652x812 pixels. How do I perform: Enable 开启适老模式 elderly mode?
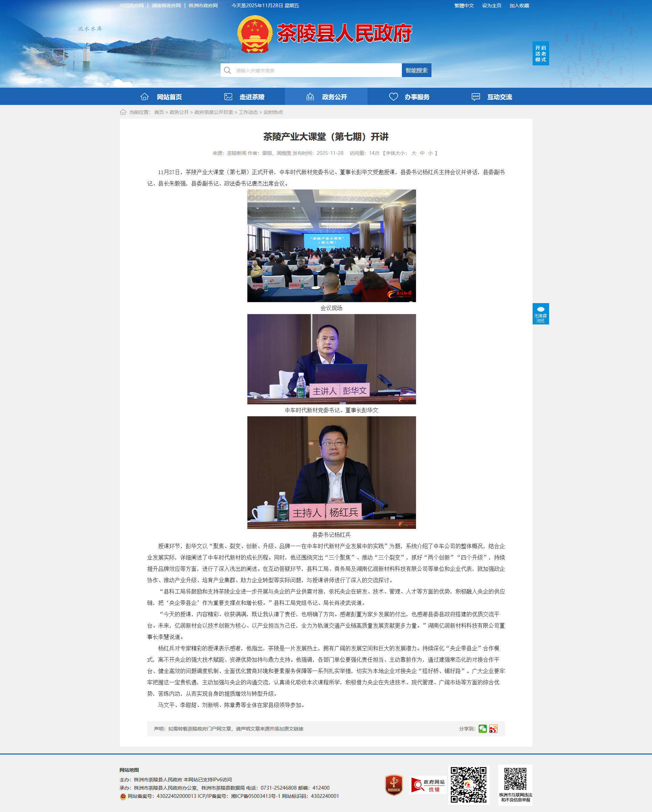(541, 53)
